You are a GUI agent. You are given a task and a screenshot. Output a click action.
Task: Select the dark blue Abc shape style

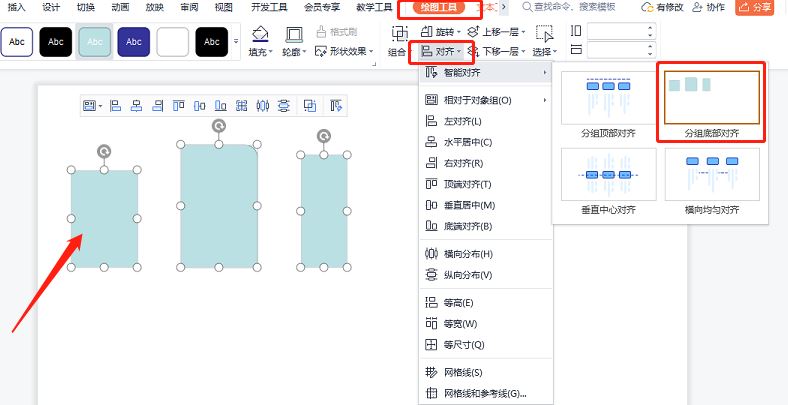pyautogui.click(x=133, y=42)
